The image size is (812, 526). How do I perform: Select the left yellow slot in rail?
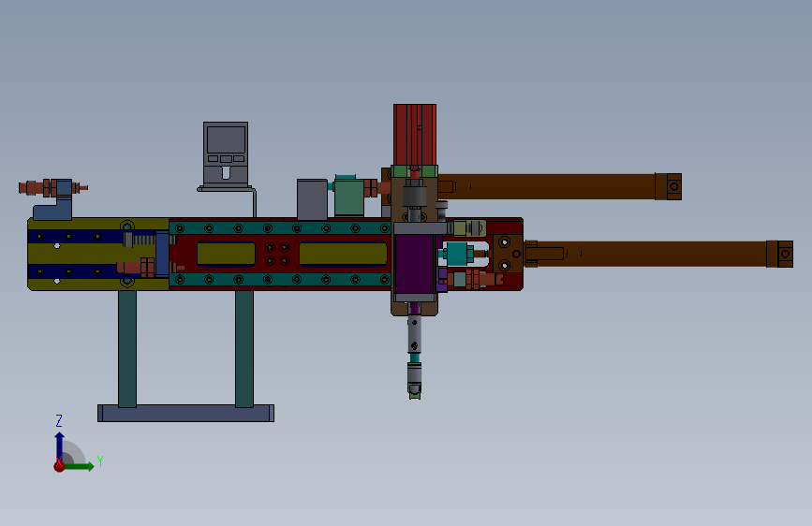(x=227, y=255)
